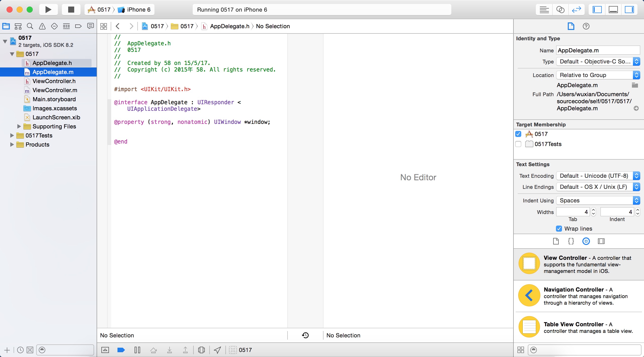Toggle 0517 target membership checkbox
The width and height of the screenshot is (644, 357).
click(518, 134)
